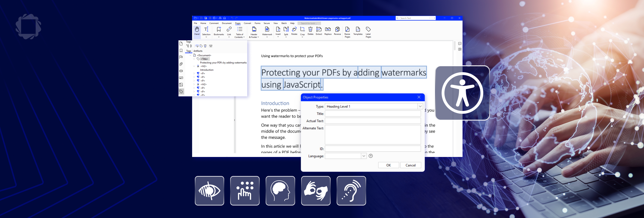
Task: Click the ID input field
Action: (373, 149)
